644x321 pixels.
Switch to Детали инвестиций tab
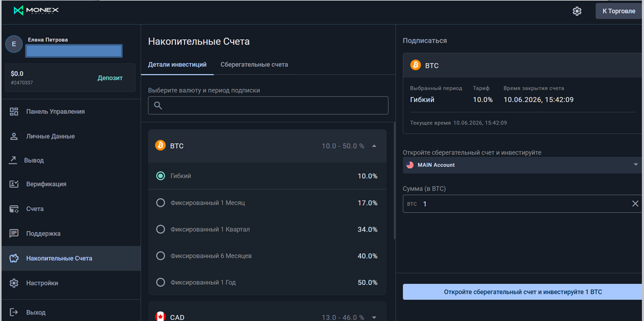(177, 65)
